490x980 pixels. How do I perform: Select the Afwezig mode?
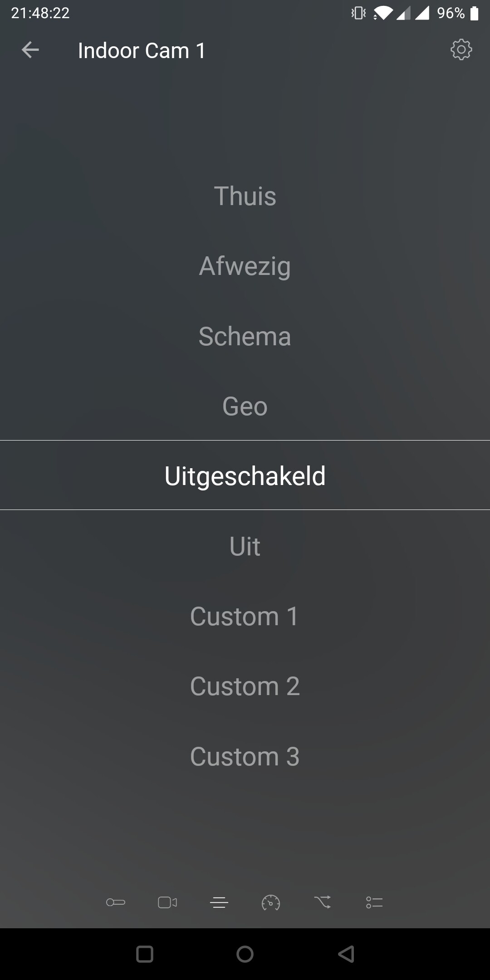coord(245,266)
